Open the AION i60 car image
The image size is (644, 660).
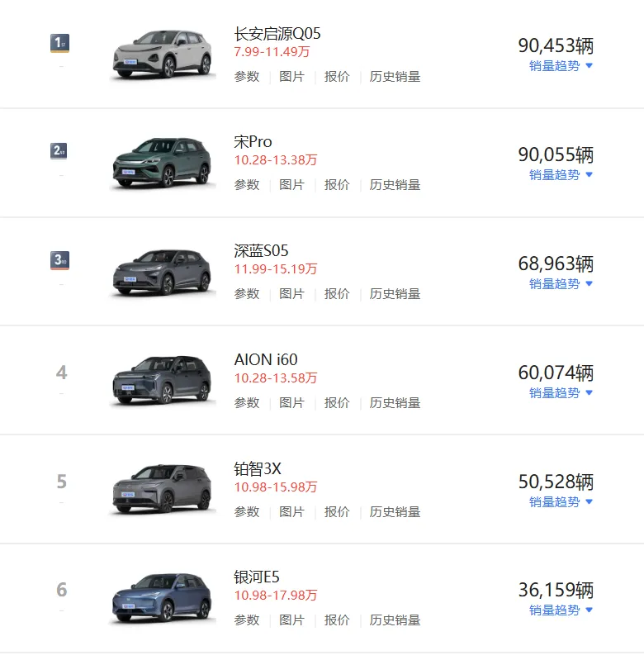click(x=163, y=381)
